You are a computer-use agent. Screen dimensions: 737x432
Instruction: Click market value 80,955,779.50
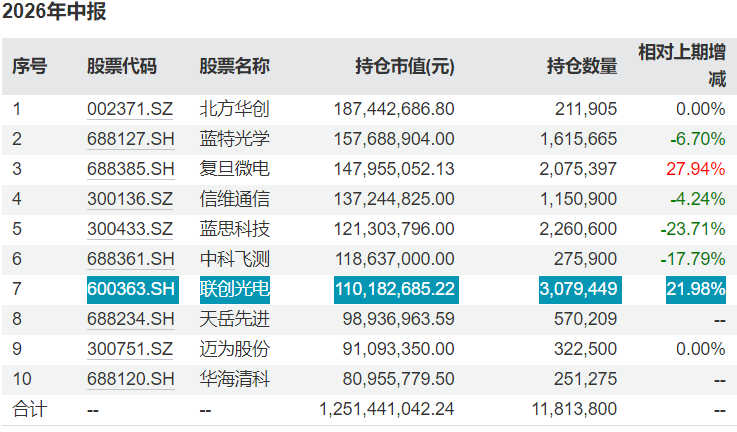[x=399, y=379]
